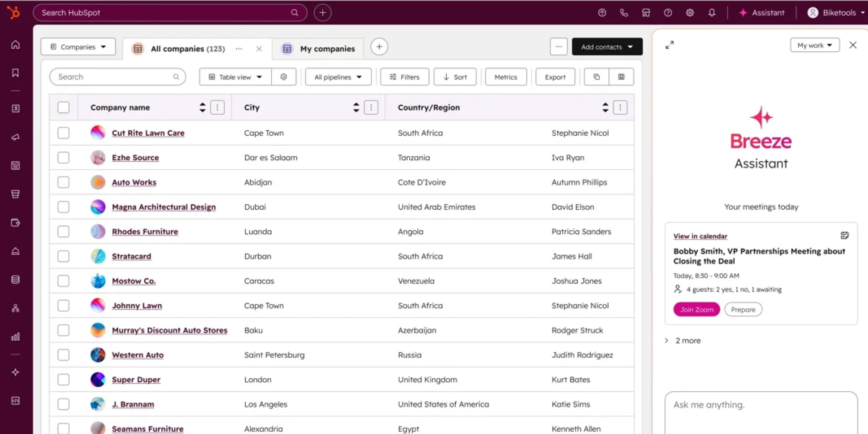
Task: Toggle the select-all checkbox in the header
Action: pyautogui.click(x=63, y=107)
